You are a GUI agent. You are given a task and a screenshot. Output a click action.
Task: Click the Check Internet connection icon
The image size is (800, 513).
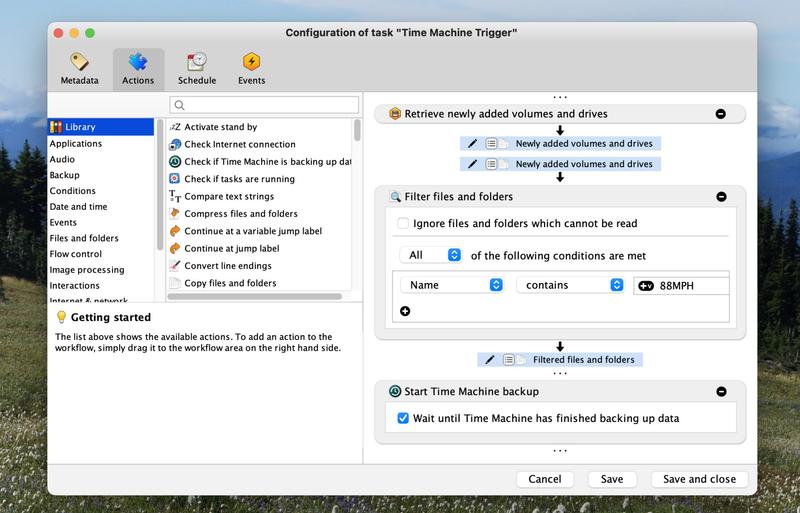pyautogui.click(x=175, y=145)
